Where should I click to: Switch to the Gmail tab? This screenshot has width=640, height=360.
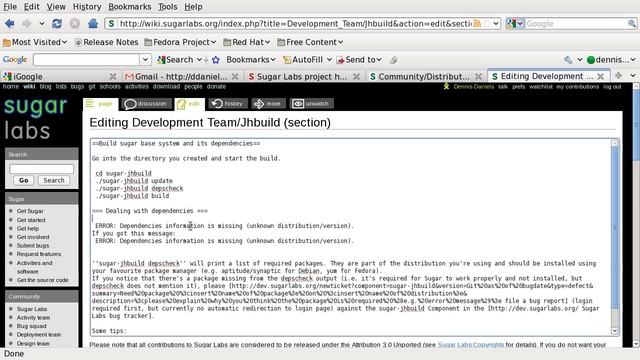coord(182,76)
